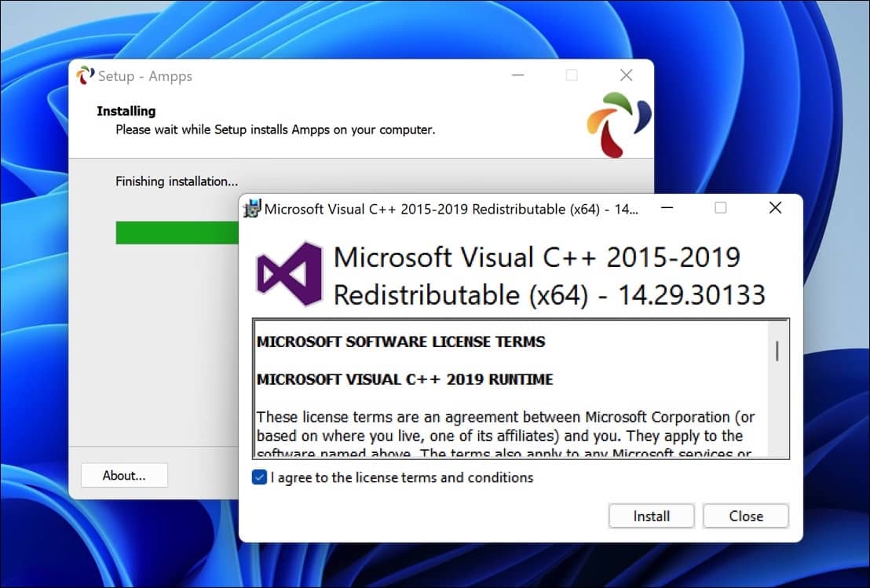Click the Ampps logo in the setup title bar
The width and height of the screenshot is (870, 588).
coord(86,75)
